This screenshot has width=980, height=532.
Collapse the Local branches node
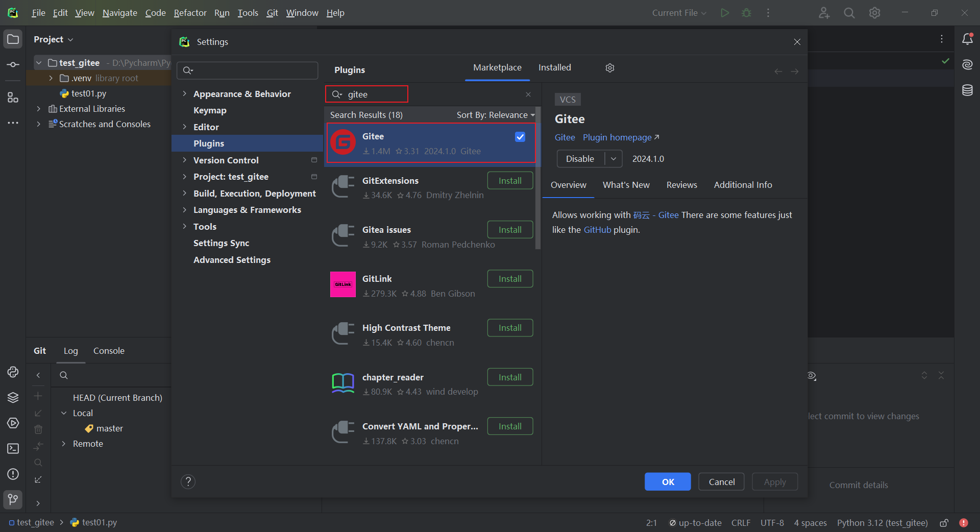coord(64,413)
